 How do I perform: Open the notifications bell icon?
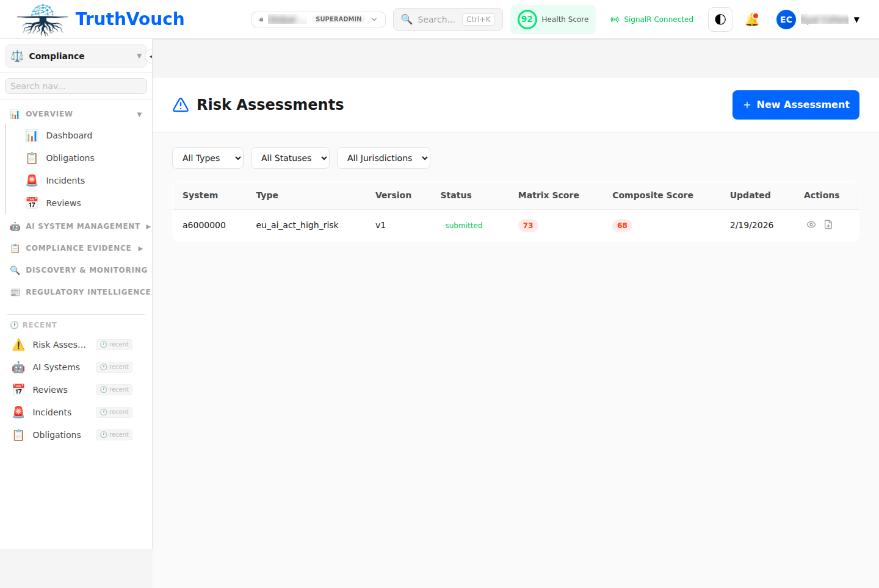pyautogui.click(x=752, y=19)
